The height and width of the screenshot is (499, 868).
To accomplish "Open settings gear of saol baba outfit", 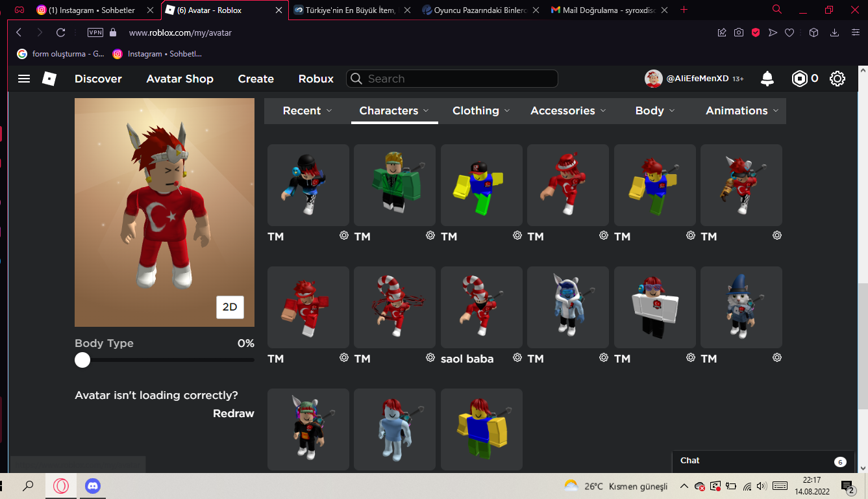I will click(517, 358).
